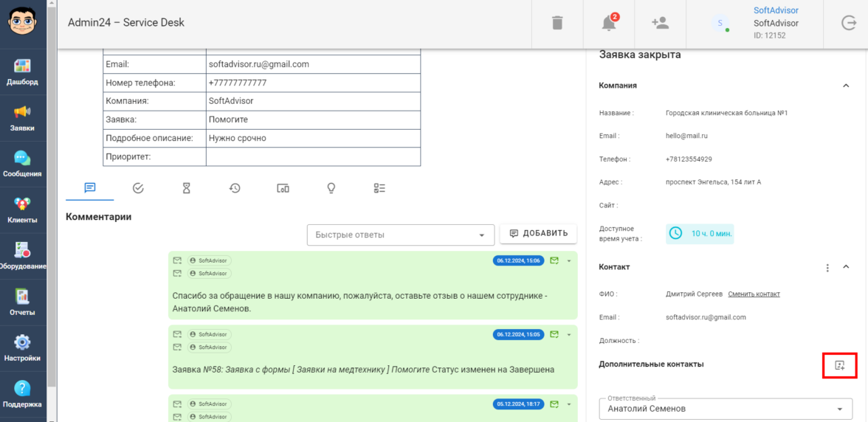Switch to the comments tab icon
This screenshot has height=422, width=868.
[x=90, y=188]
